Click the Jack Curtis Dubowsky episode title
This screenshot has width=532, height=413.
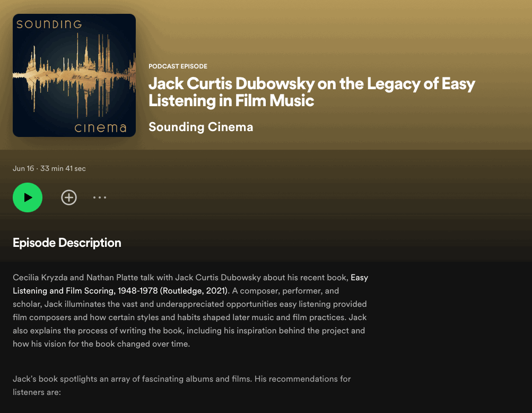(x=312, y=92)
